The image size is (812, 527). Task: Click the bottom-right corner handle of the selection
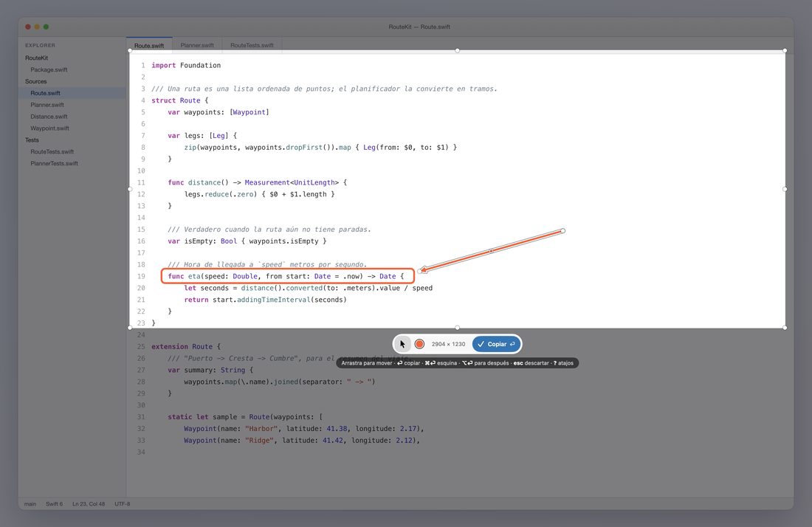(785, 328)
